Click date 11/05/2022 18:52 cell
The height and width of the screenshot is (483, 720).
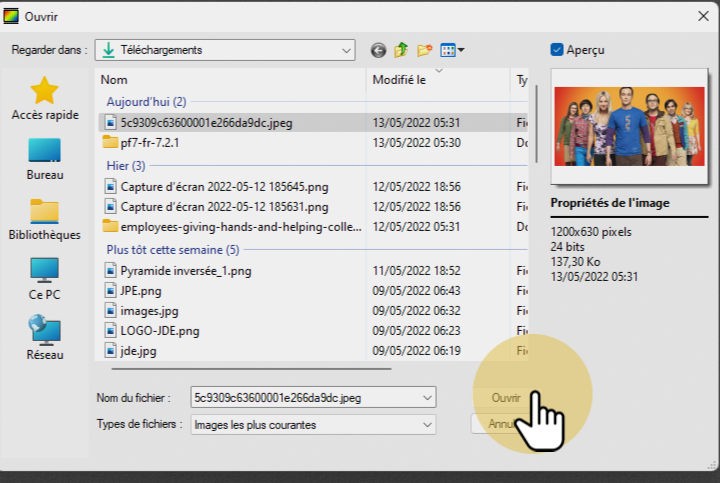416,271
